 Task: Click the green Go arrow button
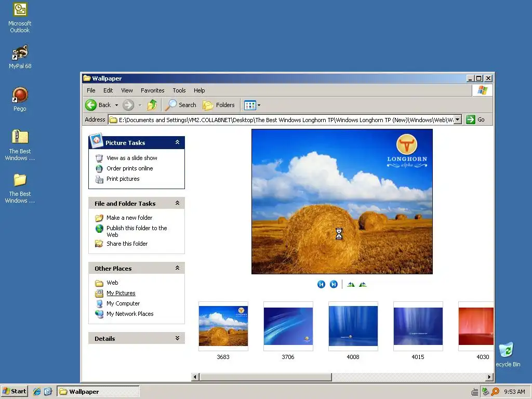point(471,119)
